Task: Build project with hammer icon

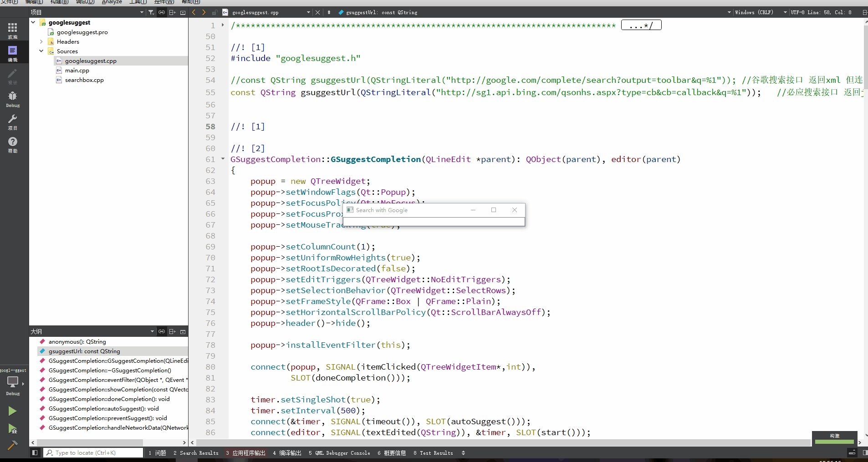Action: 12,445
